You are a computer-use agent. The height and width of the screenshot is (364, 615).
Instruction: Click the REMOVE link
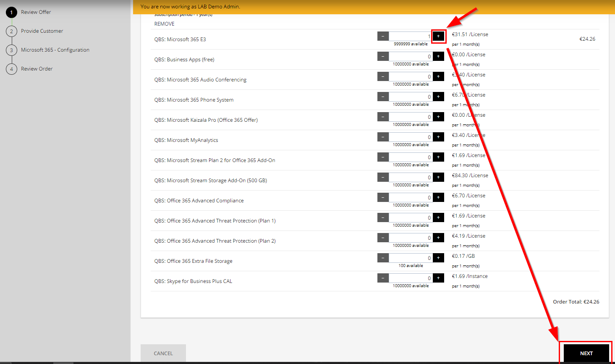point(164,24)
